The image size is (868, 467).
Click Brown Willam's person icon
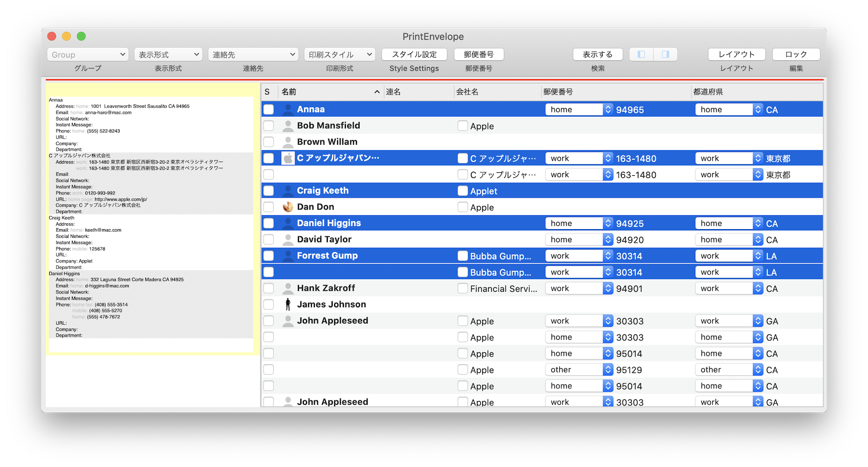[x=288, y=142]
